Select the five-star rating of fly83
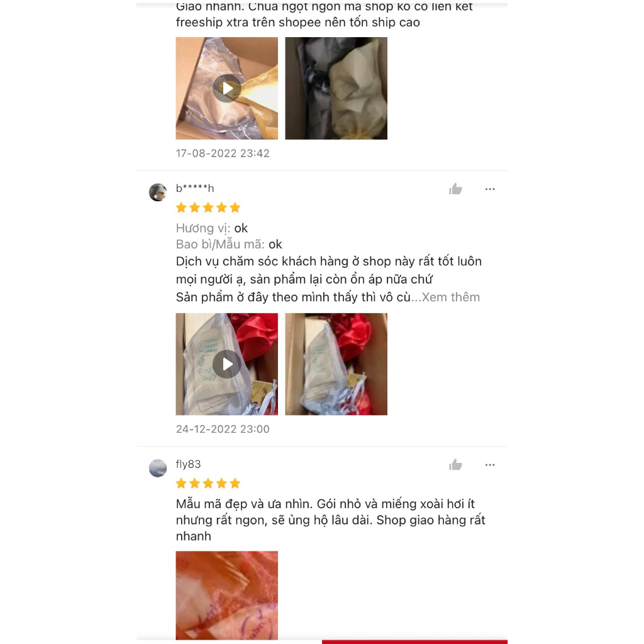This screenshot has height=644, width=644. coord(208,483)
